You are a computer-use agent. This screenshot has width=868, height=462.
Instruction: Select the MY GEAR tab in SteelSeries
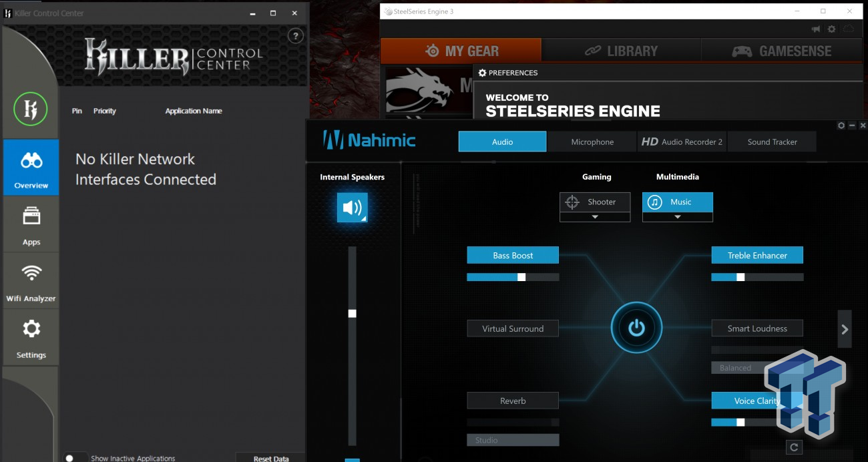461,51
